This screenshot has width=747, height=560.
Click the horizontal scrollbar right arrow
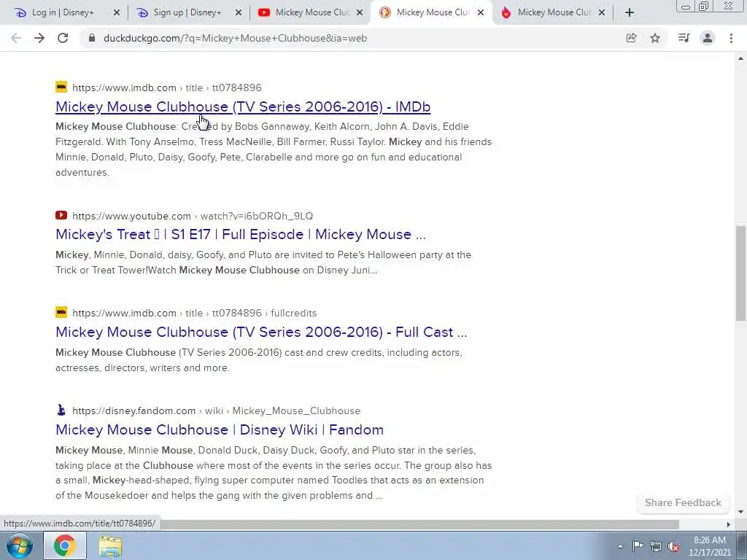point(728,524)
